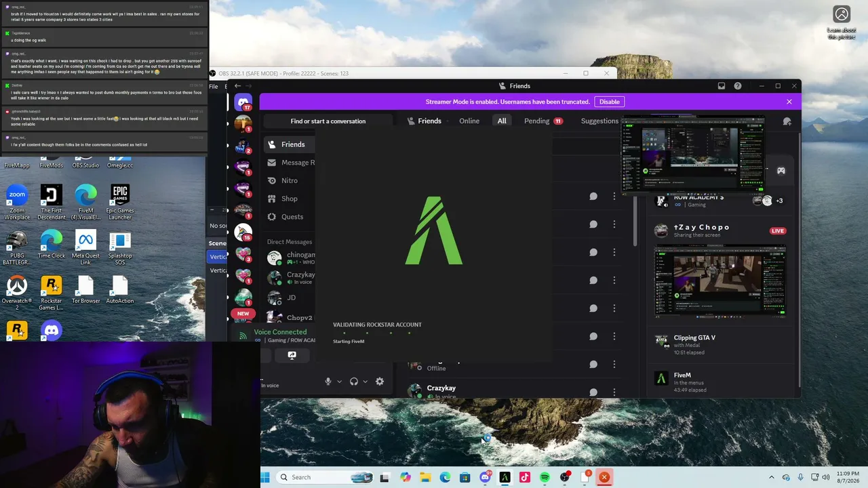Switch to the Pending friends tab

[543, 121]
